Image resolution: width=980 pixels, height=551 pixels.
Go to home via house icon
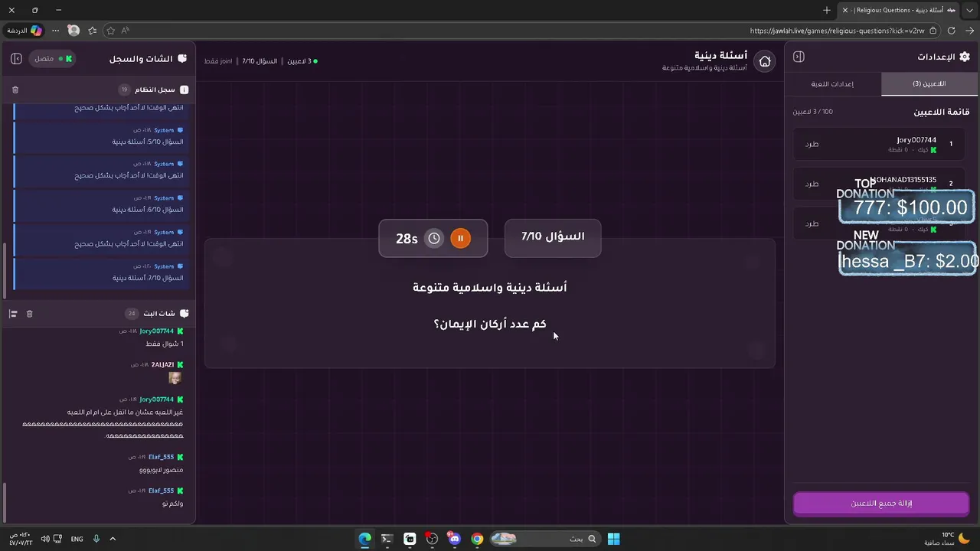(764, 61)
